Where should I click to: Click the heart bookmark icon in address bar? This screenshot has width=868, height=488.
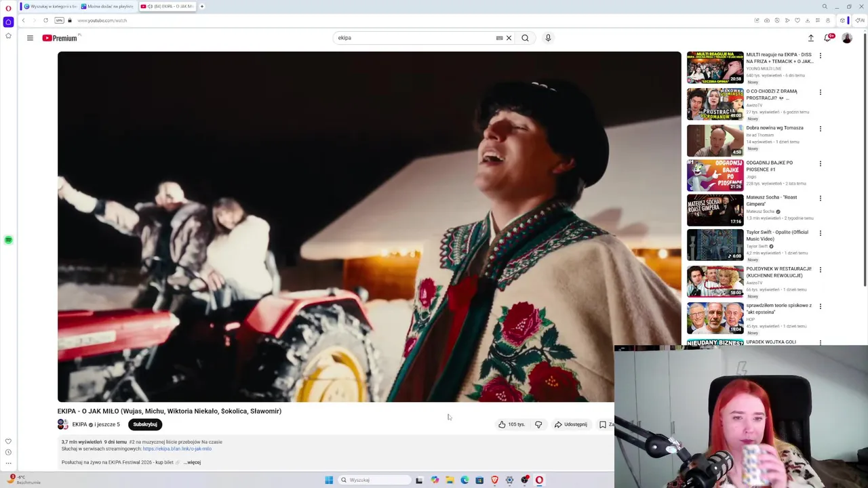pyautogui.click(x=797, y=20)
